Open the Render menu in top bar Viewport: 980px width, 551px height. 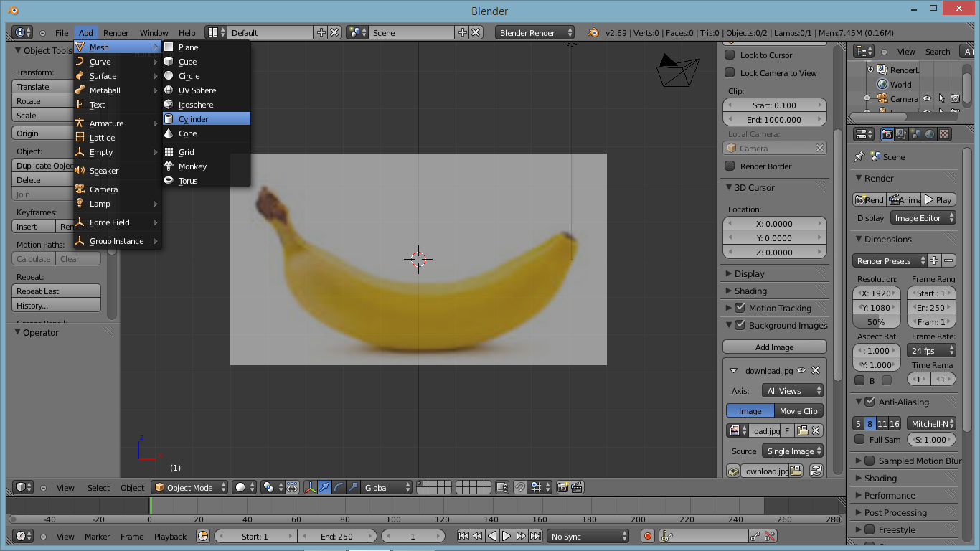click(116, 33)
